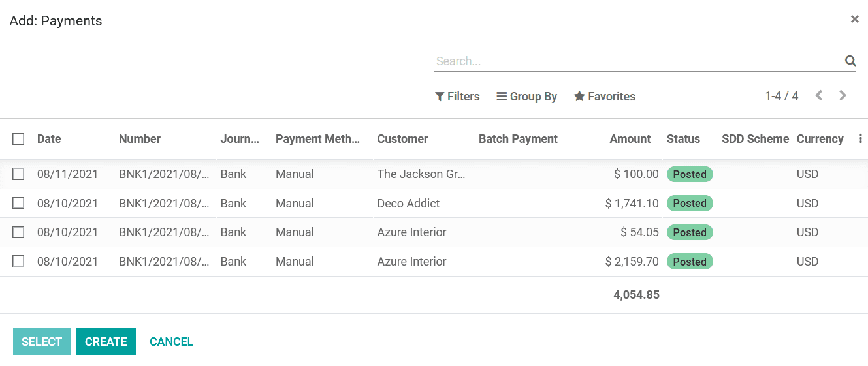
Task: Go to previous page arrow
Action: [x=818, y=96]
